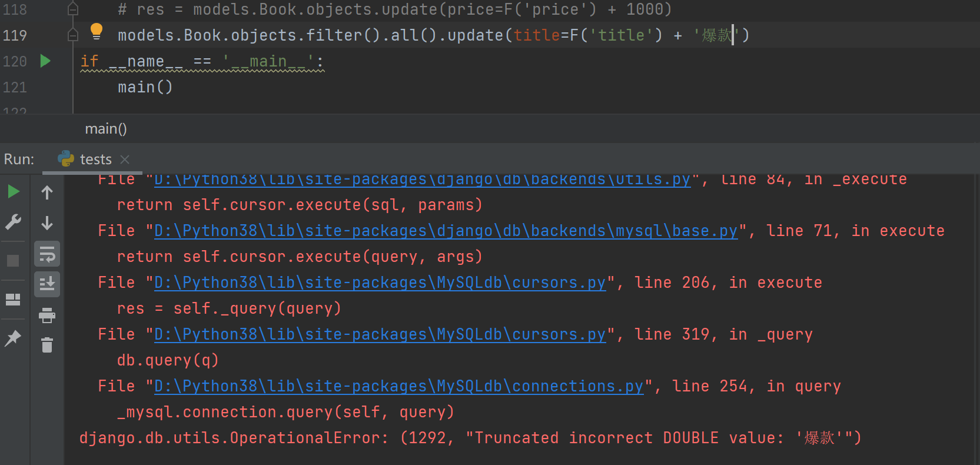The width and height of the screenshot is (980, 465).
Task: Click the down arrow stack trace navigation
Action: (47, 222)
